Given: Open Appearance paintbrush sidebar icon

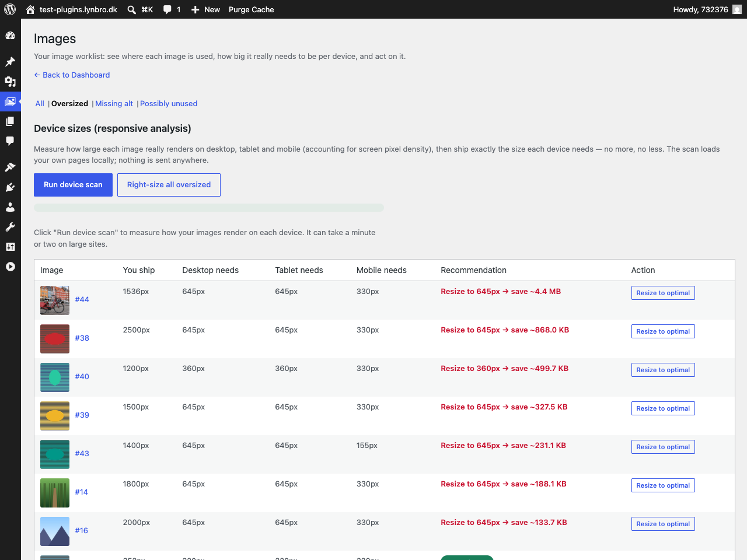Looking at the screenshot, I should coord(10,167).
